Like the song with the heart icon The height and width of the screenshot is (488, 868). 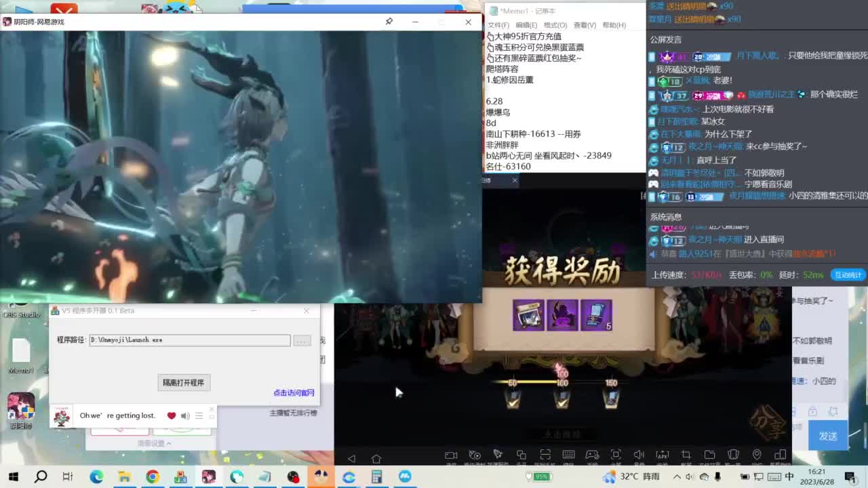click(172, 415)
